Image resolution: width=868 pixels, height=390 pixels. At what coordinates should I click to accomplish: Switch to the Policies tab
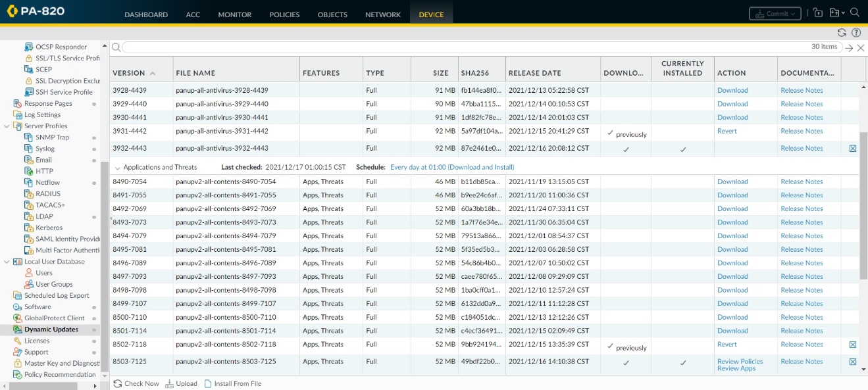[284, 14]
